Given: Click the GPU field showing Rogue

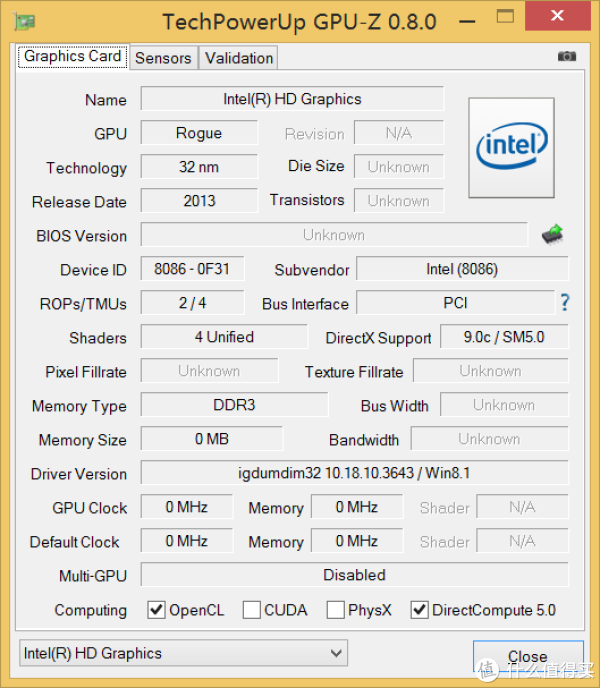Looking at the screenshot, I should tap(199, 133).
